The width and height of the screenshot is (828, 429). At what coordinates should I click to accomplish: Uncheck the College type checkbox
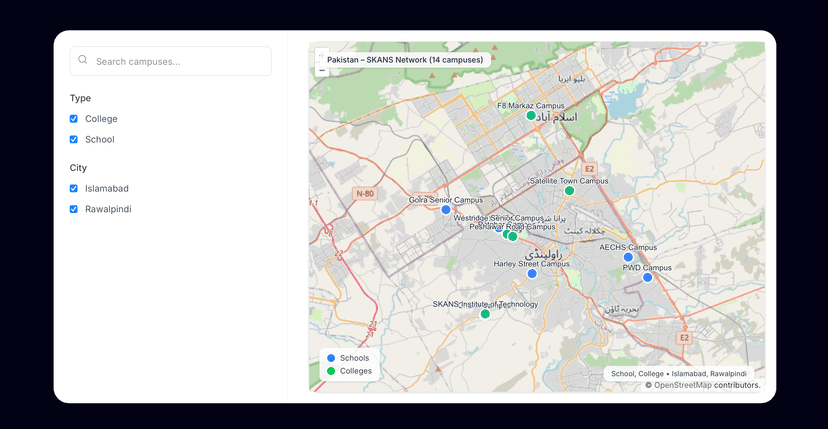coord(73,119)
